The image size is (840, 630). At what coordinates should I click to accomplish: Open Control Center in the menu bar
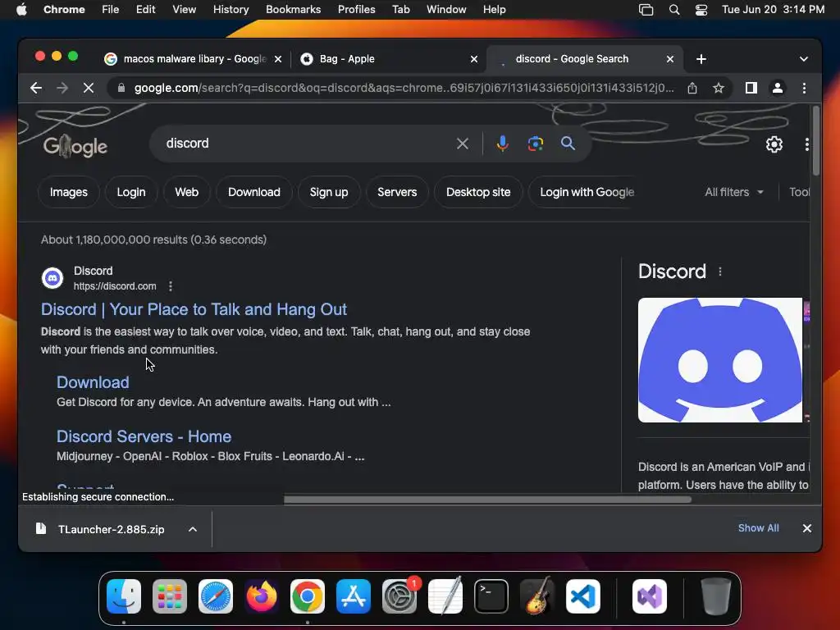click(x=701, y=10)
